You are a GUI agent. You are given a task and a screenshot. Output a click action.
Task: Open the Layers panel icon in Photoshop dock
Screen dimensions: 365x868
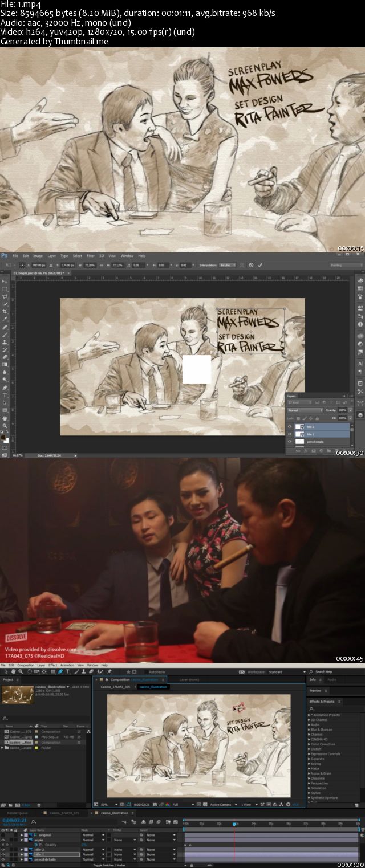pos(360,415)
